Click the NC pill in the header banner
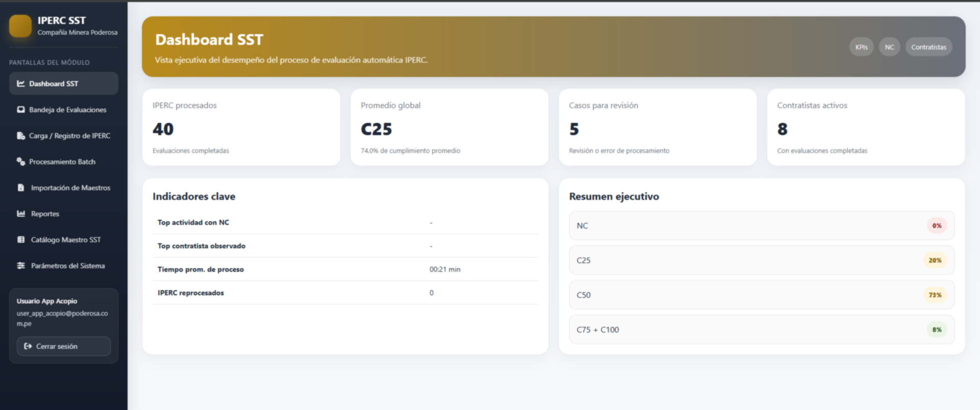 tap(890, 47)
